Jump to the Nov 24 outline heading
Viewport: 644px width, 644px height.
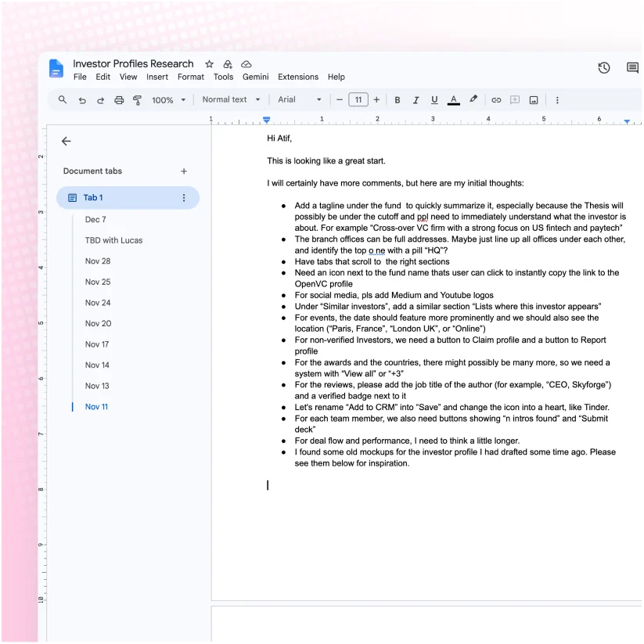(x=98, y=303)
